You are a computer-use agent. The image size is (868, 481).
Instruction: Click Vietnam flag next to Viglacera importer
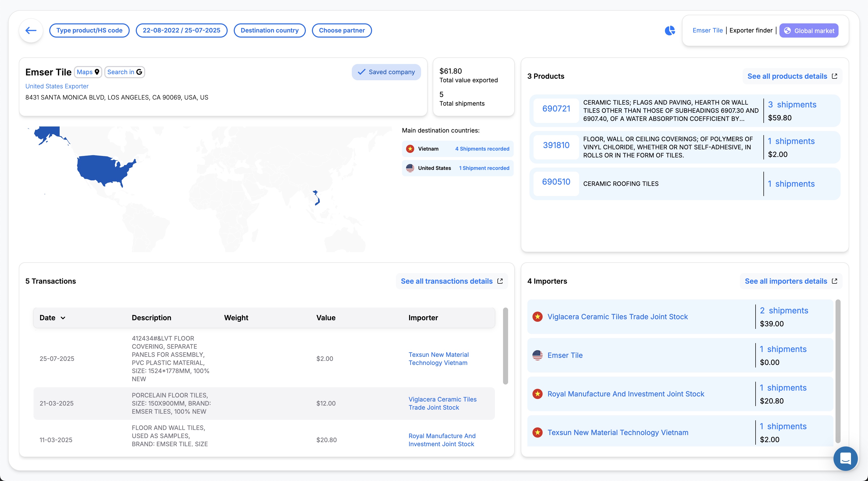point(538,317)
